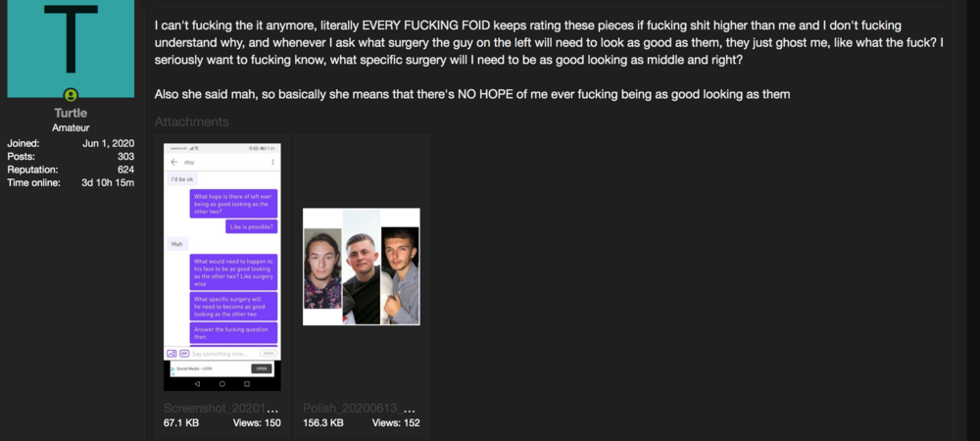Click the Posts count 303
The height and width of the screenshot is (441, 980).
click(125, 156)
